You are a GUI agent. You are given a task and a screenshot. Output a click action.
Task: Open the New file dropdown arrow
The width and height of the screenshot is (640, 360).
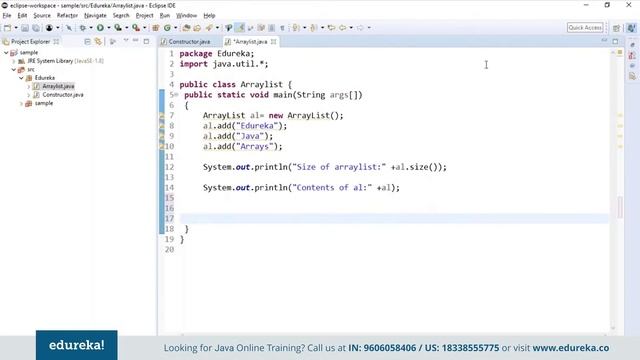point(16,28)
